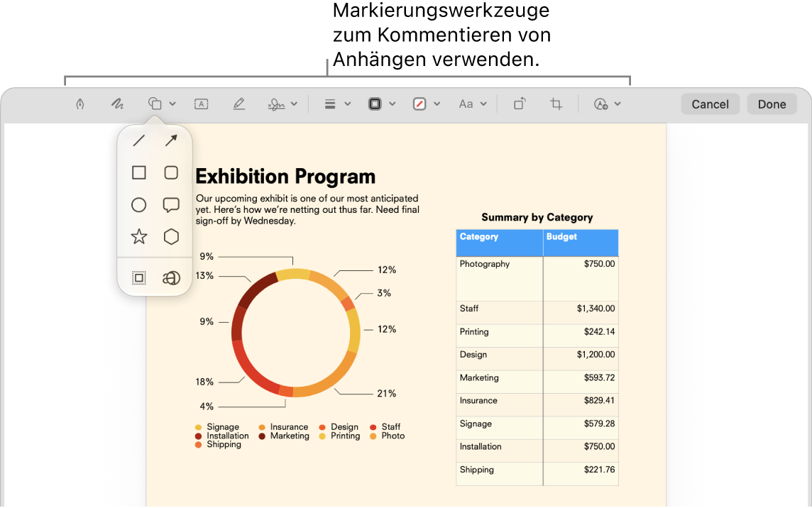Open the Shapes tool
Image resolution: width=812 pixels, height=508 pixels.
pyautogui.click(x=155, y=104)
